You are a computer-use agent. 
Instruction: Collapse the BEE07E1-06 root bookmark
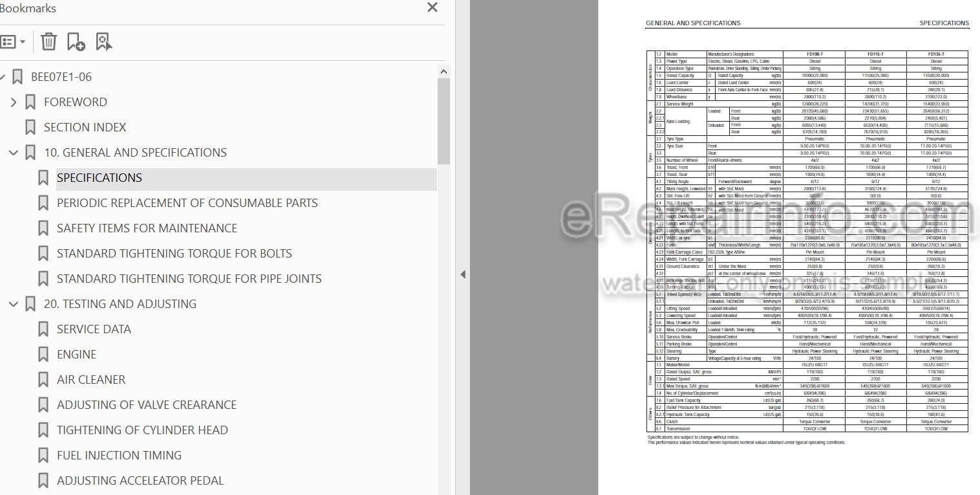pos(2,77)
